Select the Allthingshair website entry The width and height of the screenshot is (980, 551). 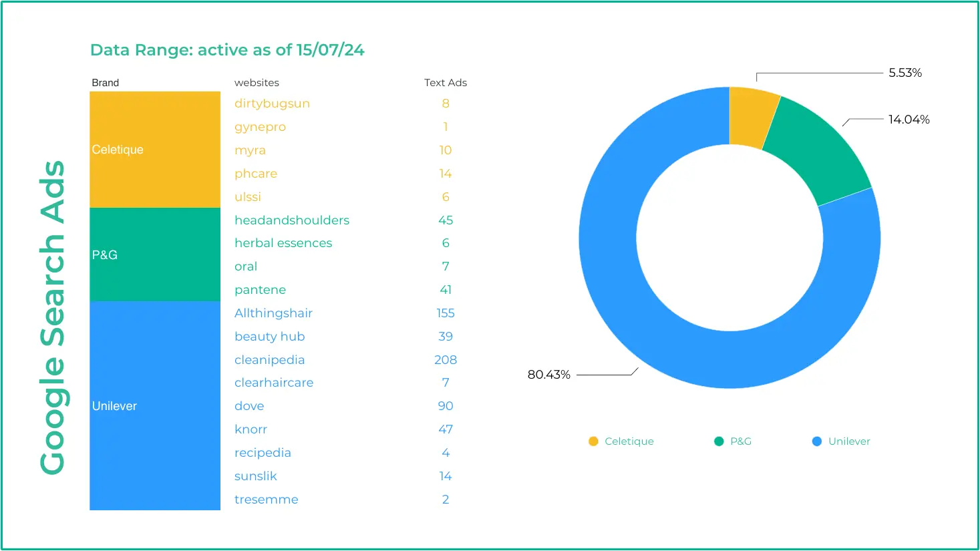click(x=273, y=313)
